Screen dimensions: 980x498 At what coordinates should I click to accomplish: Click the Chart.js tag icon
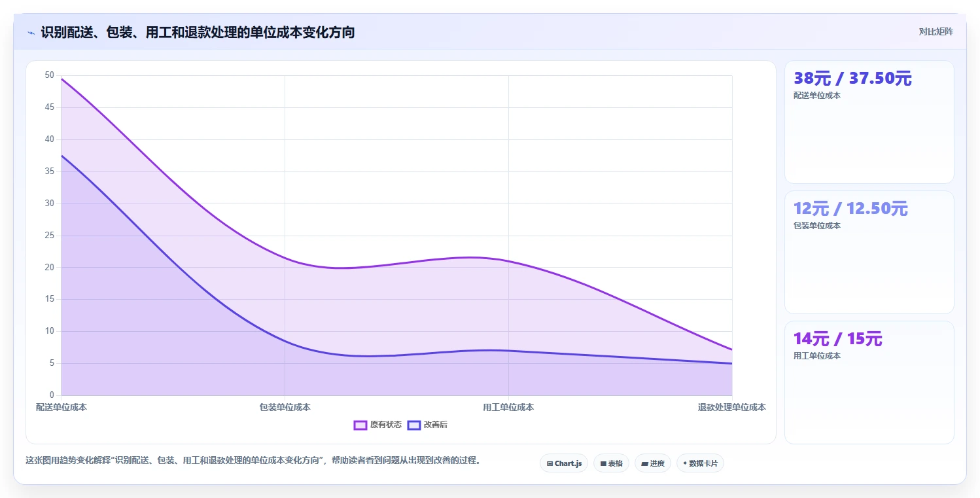click(x=550, y=463)
